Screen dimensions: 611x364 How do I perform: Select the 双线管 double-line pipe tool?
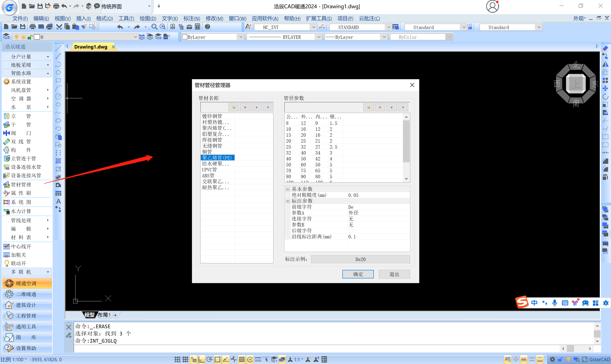coord(21,142)
